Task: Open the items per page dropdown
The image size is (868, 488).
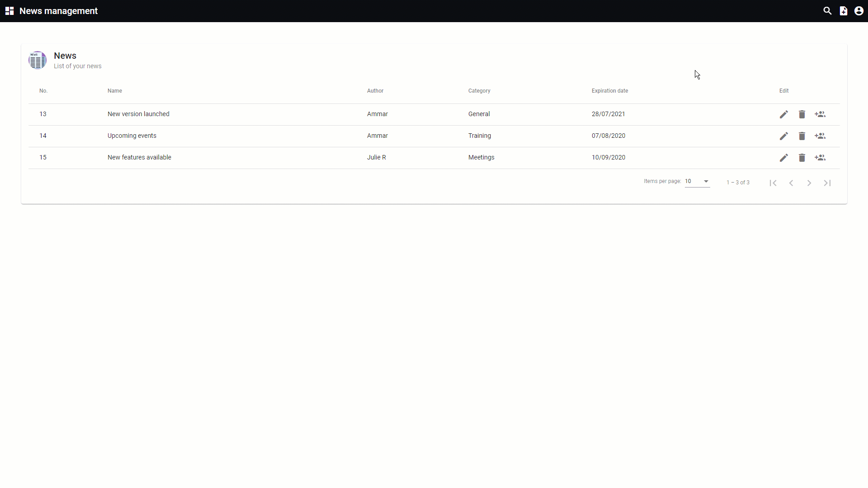Action: [x=697, y=181]
